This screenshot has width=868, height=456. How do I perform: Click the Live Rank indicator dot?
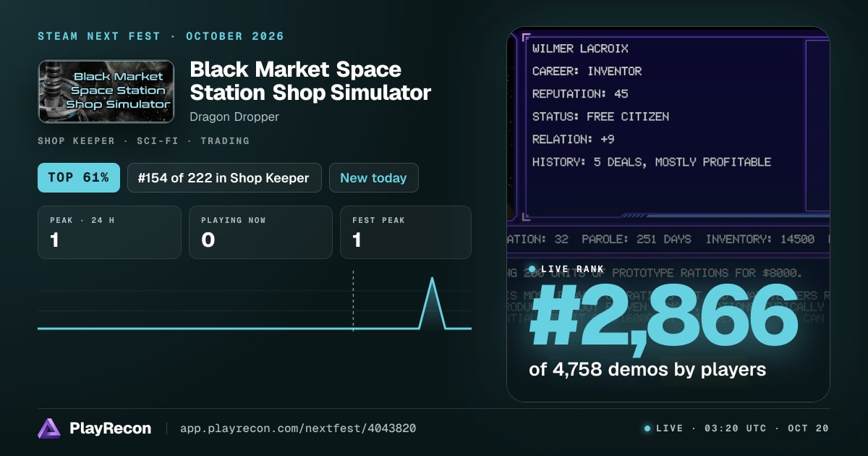(x=532, y=269)
